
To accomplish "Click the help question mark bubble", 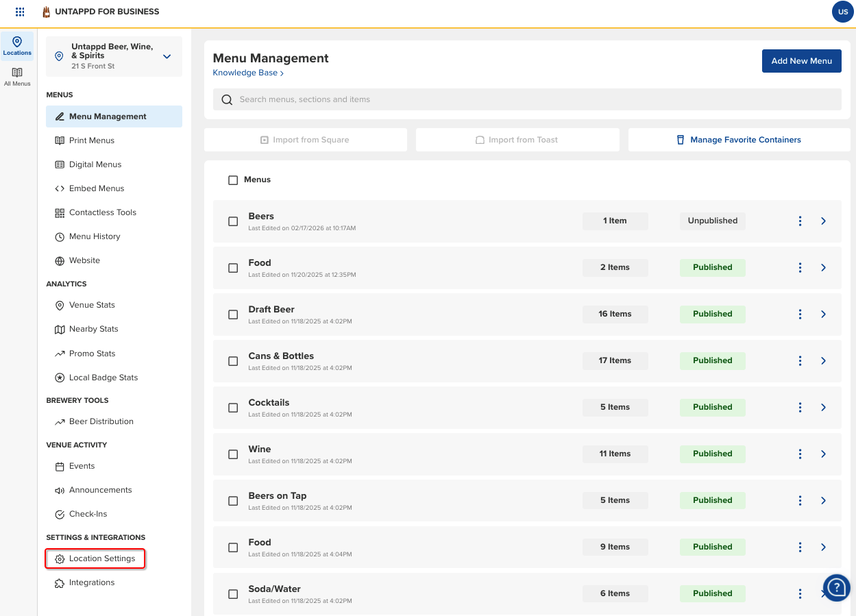I will [x=836, y=587].
